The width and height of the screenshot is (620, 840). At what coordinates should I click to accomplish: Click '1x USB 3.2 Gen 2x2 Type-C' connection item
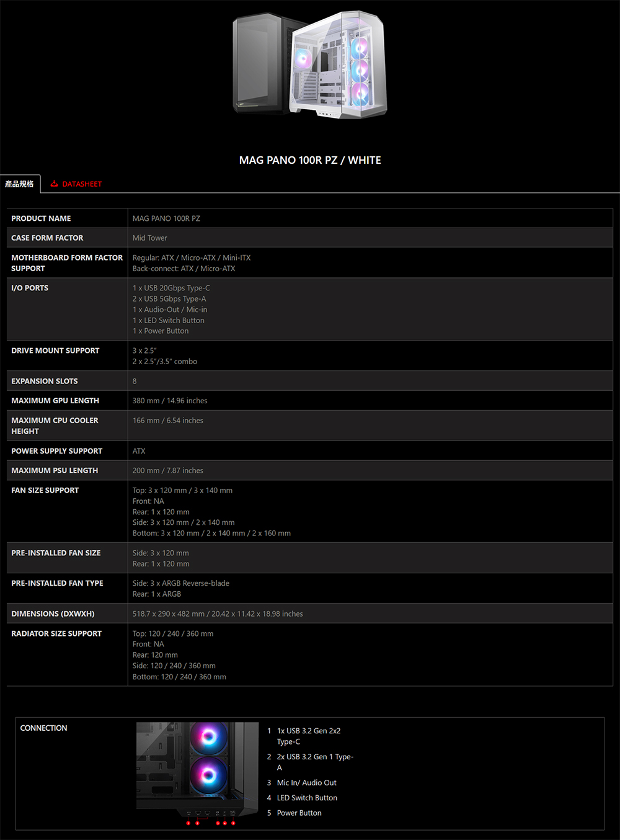pyautogui.click(x=309, y=736)
